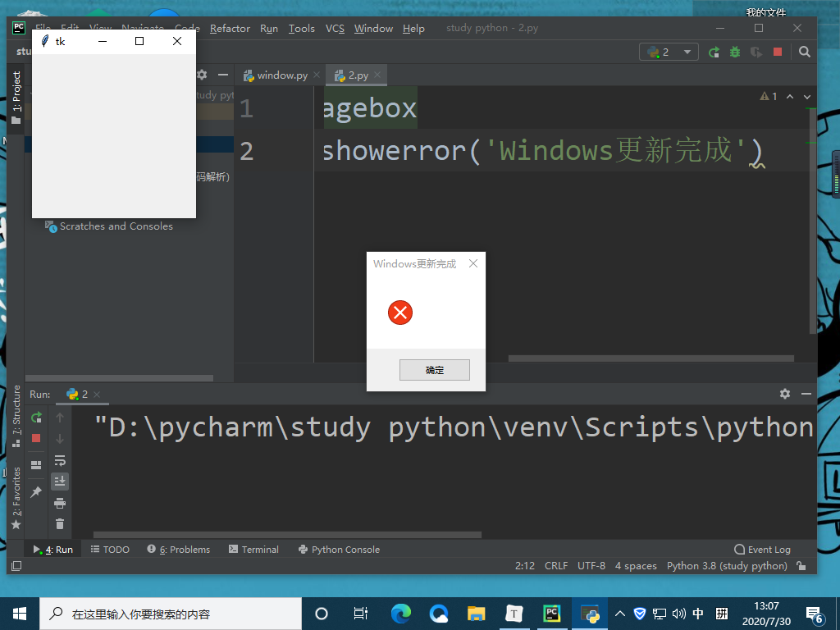Screen dimensions: 840x630
Task: Click the Up the stack trace arrow
Action: (x=59, y=418)
